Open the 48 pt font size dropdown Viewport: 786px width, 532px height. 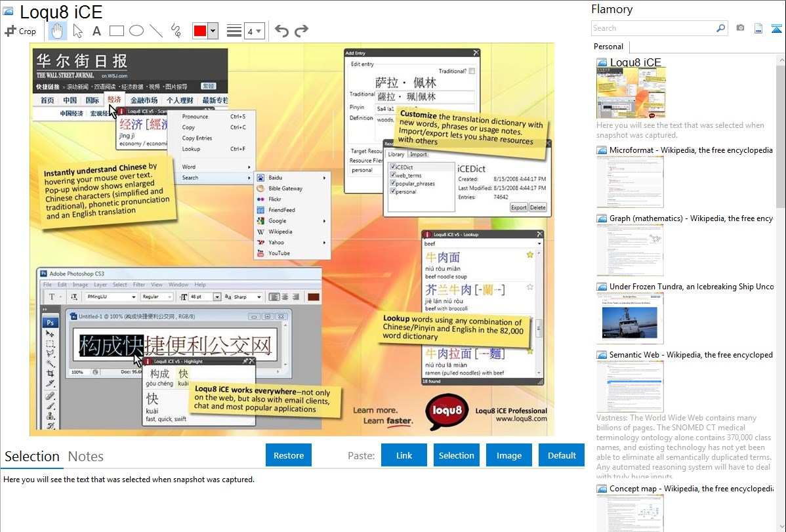pos(217,297)
